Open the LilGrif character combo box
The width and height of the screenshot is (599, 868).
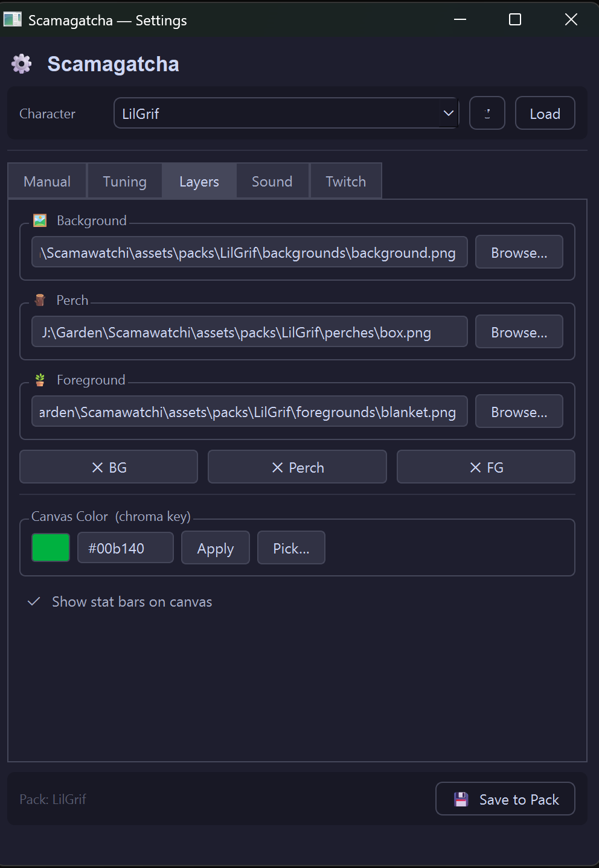[x=278, y=113]
